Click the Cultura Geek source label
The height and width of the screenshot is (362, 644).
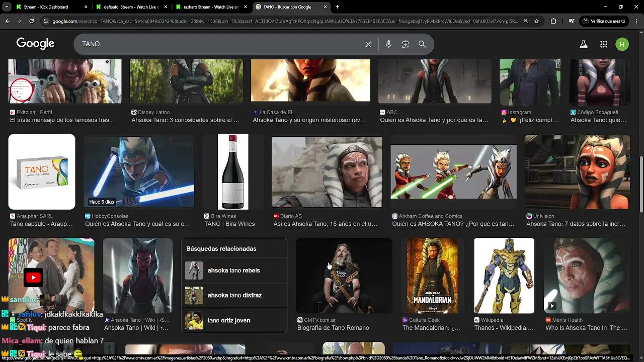421,320
